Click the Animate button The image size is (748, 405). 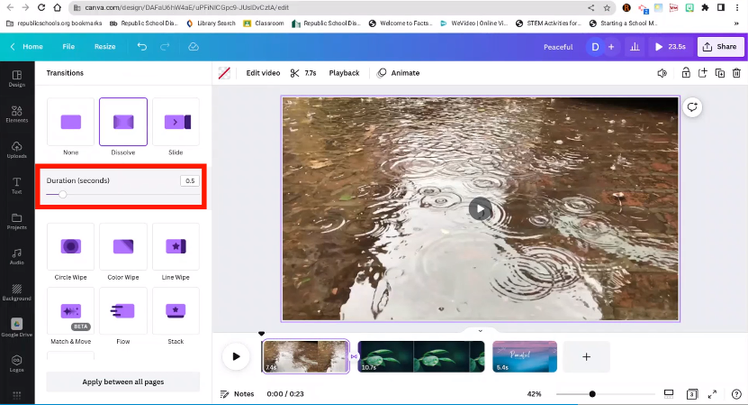click(x=399, y=73)
